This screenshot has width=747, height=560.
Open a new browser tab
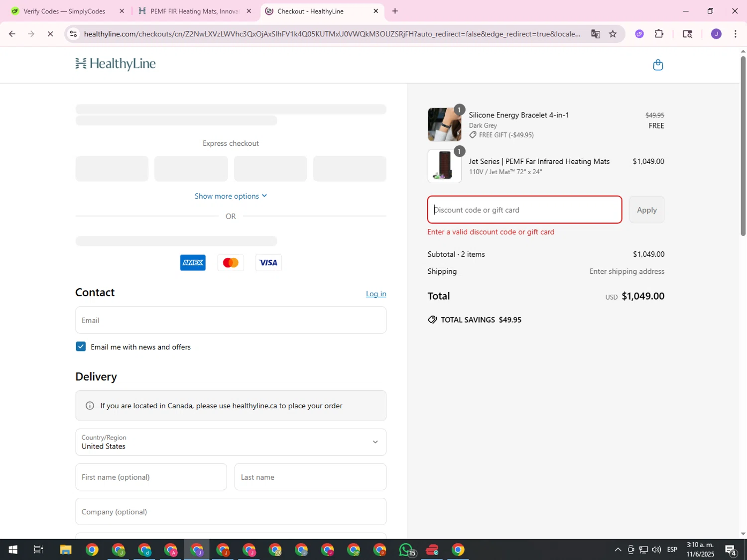pos(395,11)
